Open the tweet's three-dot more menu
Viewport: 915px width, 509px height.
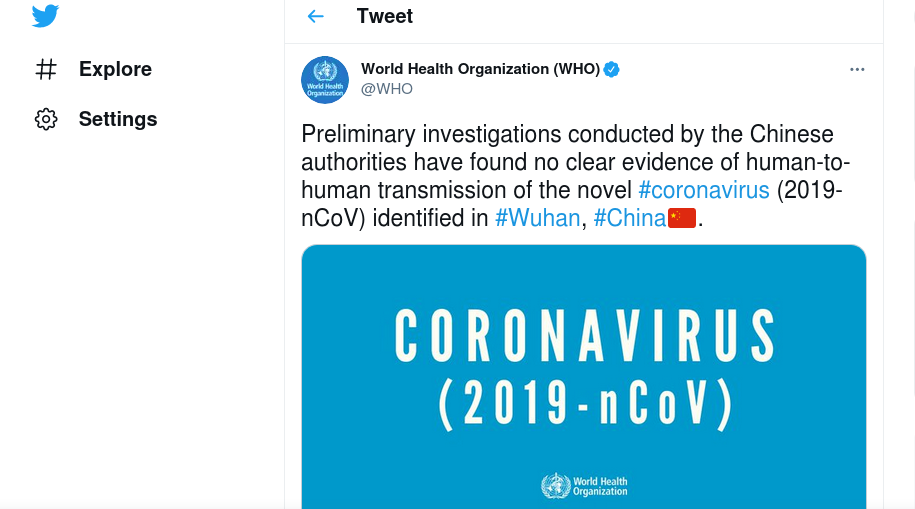857,69
